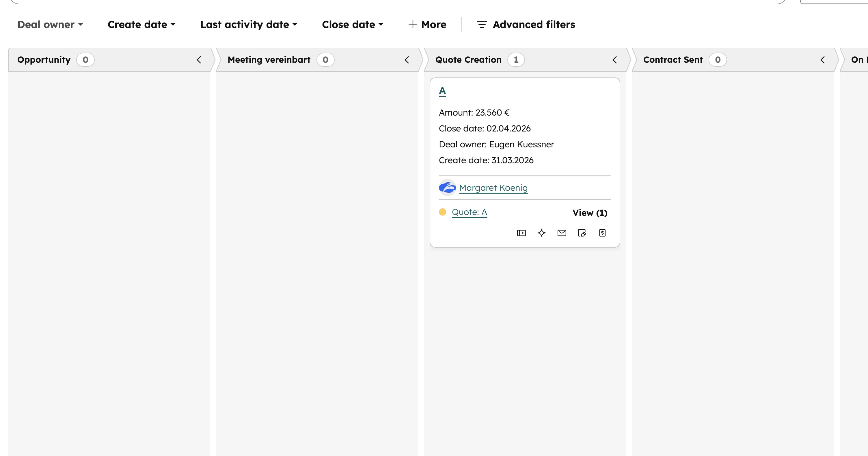Image resolution: width=868 pixels, height=456 pixels.
Task: Click the plus icon next to More
Action: (x=412, y=24)
